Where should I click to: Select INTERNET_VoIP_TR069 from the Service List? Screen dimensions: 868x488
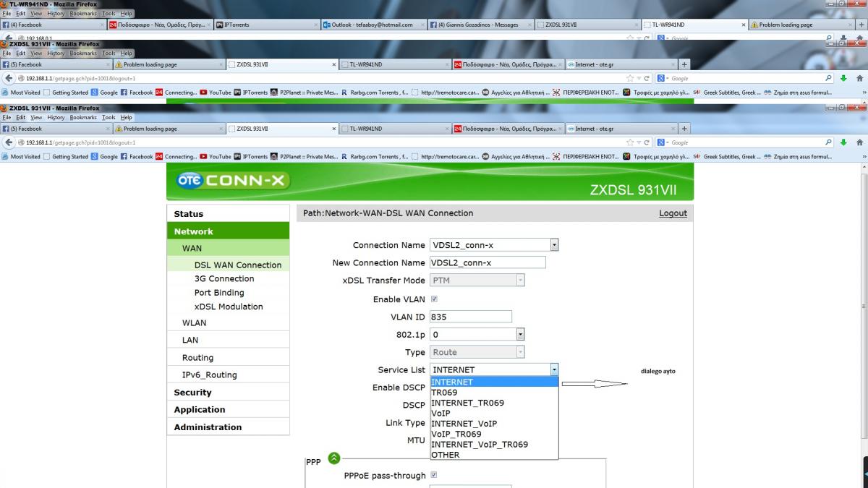(x=494, y=445)
